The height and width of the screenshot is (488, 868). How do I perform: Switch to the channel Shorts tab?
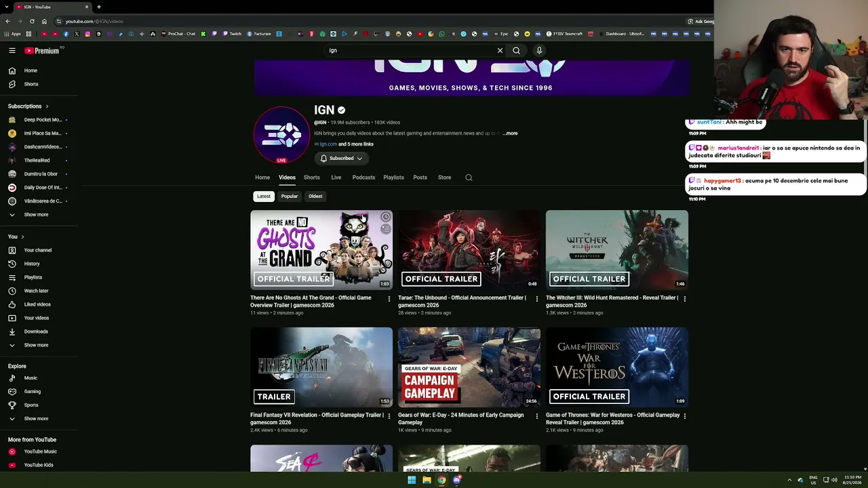[312, 178]
